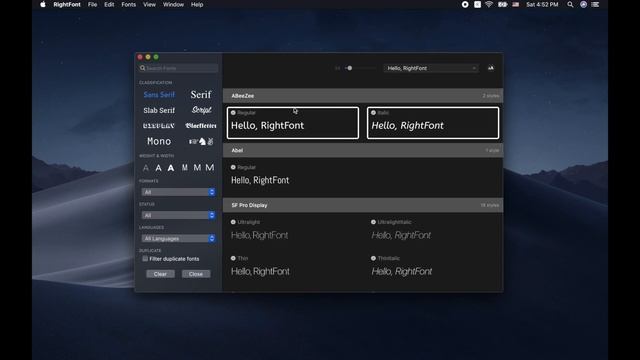Select the normal width M icon

click(x=197, y=168)
